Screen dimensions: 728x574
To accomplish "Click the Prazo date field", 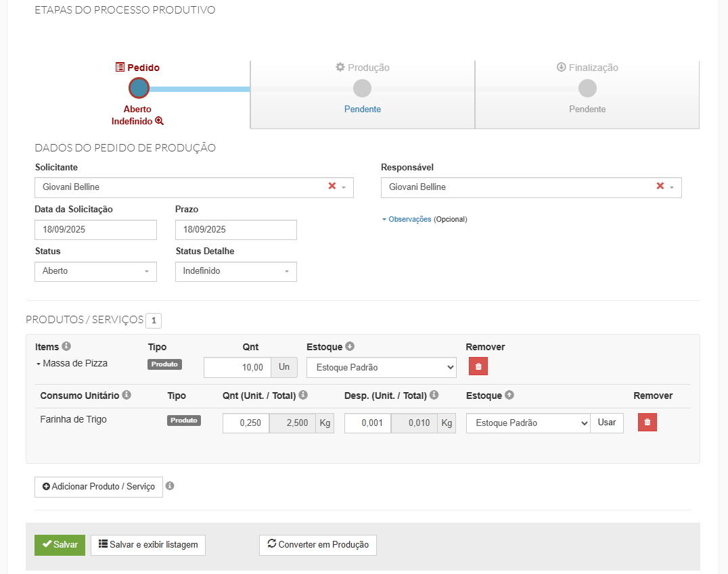I will [x=235, y=230].
